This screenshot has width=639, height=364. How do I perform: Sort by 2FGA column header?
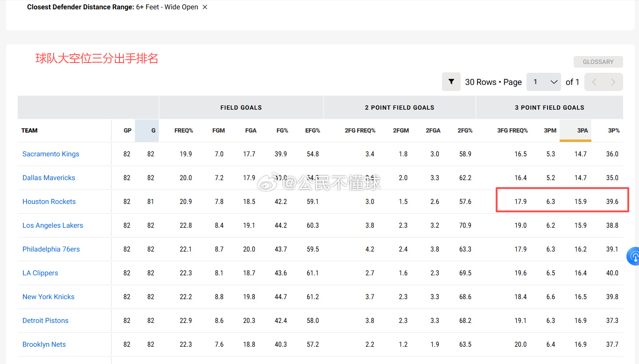click(x=433, y=131)
